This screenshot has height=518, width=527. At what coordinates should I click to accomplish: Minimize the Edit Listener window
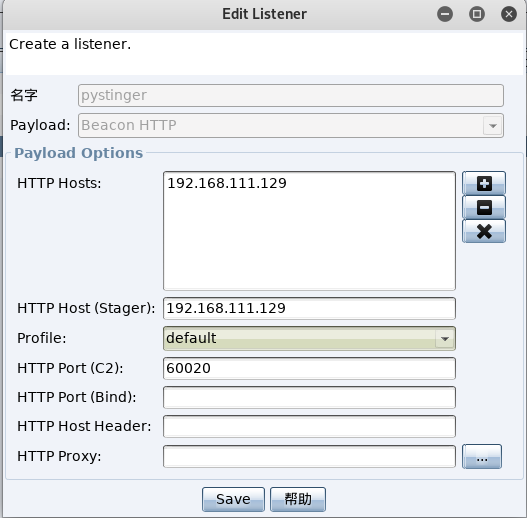point(445,14)
